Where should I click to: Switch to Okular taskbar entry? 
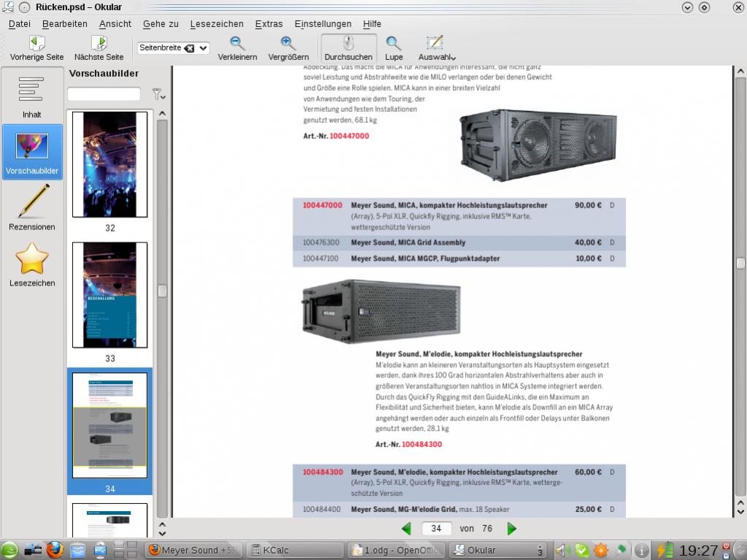click(497, 551)
